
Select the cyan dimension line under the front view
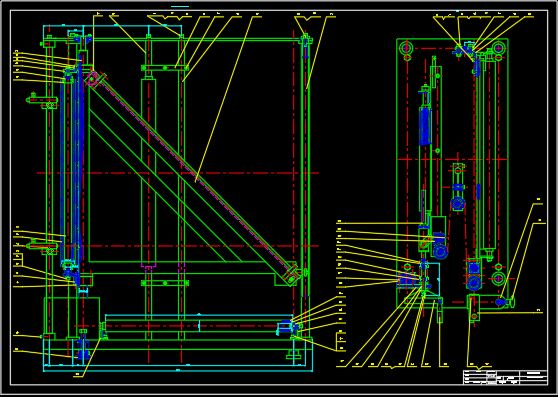(178, 371)
